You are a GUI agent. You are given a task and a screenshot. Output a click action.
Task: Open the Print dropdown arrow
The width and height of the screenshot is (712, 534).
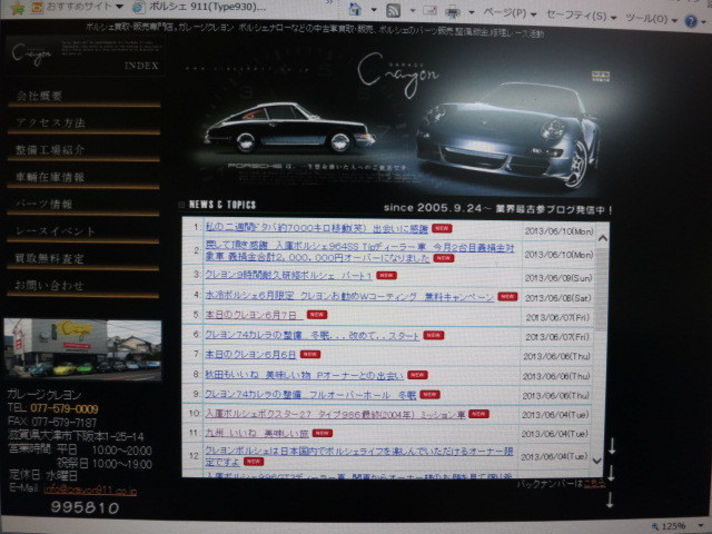(471, 12)
